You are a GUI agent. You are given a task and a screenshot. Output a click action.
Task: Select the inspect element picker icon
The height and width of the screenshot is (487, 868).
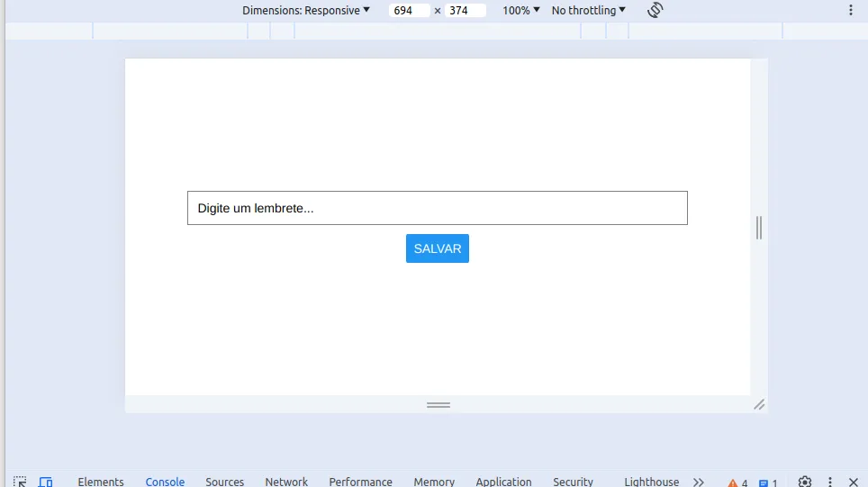pos(20,482)
